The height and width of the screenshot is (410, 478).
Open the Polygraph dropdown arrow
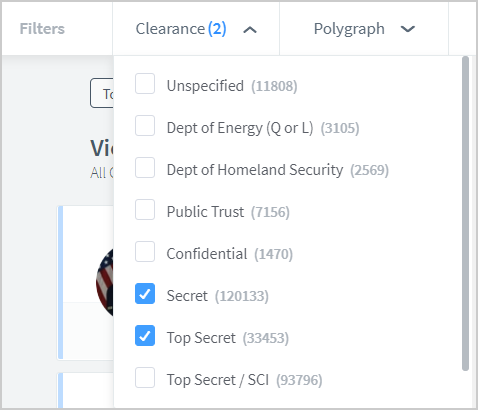point(407,29)
